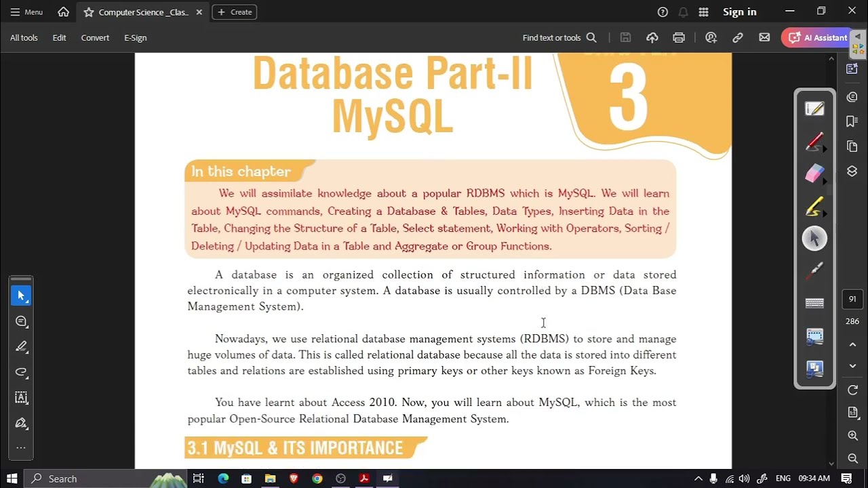Click the screen capture tool in floating toolbar
The width and height of the screenshot is (868, 488).
click(x=814, y=335)
